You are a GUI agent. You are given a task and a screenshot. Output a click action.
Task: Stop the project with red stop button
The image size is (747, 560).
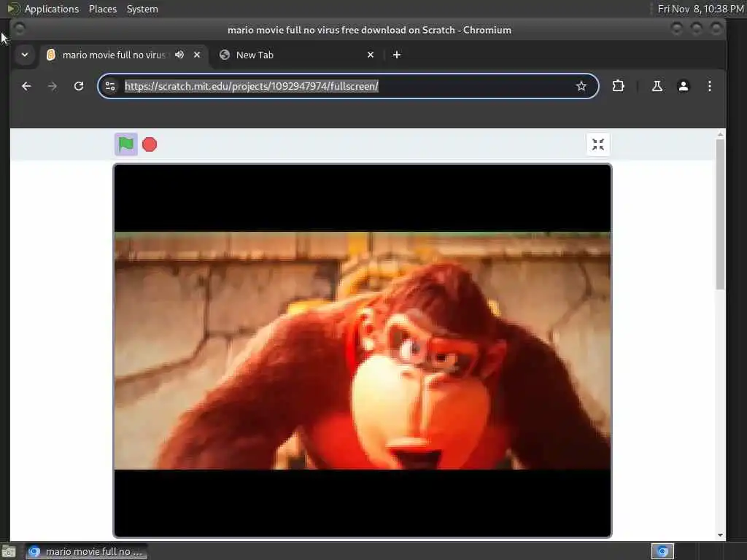pos(150,144)
